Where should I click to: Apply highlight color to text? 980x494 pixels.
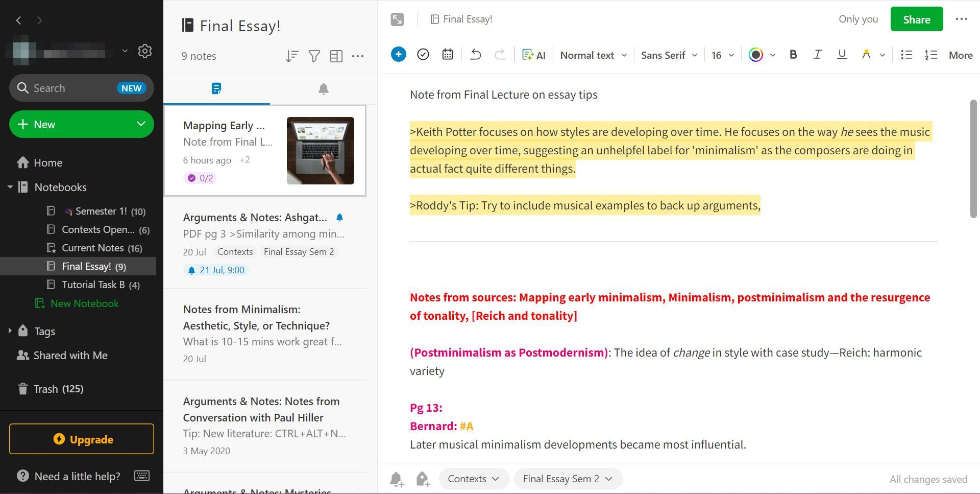[867, 54]
